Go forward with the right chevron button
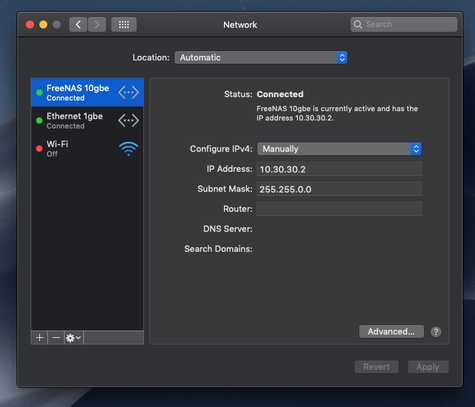 coord(97,25)
